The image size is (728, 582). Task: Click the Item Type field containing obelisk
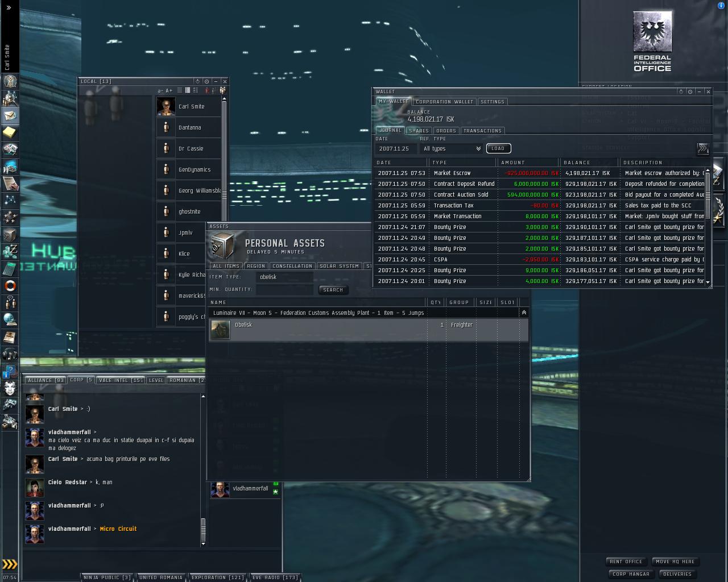click(x=284, y=277)
